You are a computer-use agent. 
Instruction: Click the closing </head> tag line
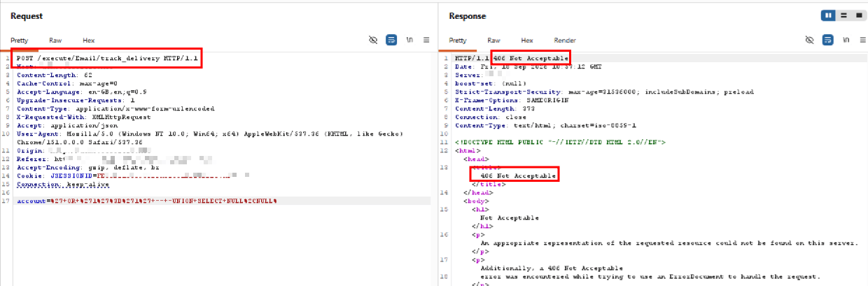point(478,192)
